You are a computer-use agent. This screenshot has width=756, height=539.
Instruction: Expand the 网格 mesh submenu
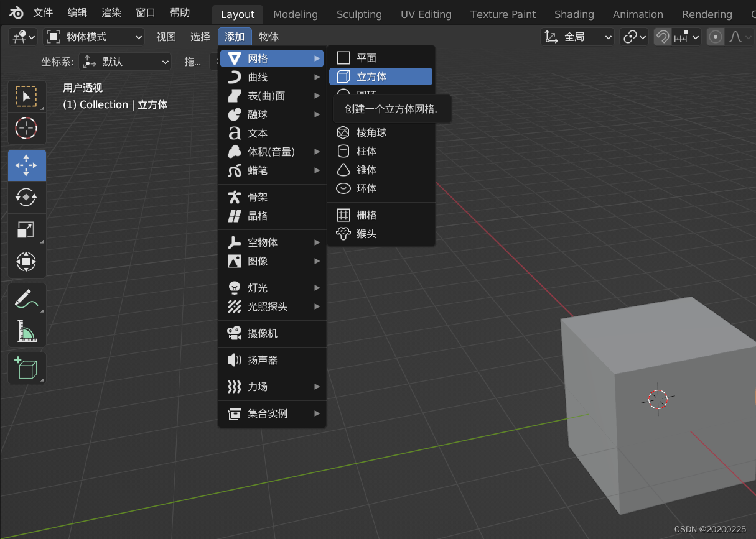(x=272, y=58)
